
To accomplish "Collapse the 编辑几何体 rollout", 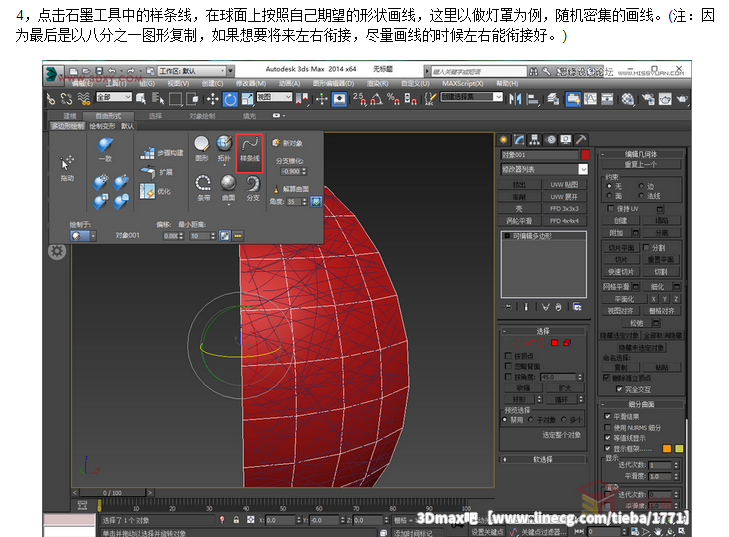I will click(x=641, y=154).
